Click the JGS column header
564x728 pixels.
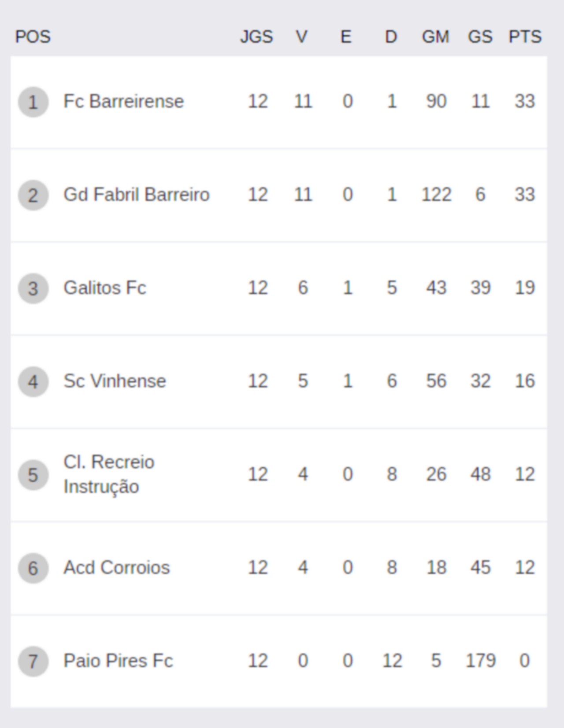(x=256, y=37)
